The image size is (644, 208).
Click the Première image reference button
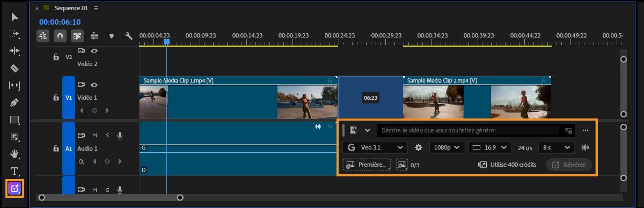(x=367, y=165)
